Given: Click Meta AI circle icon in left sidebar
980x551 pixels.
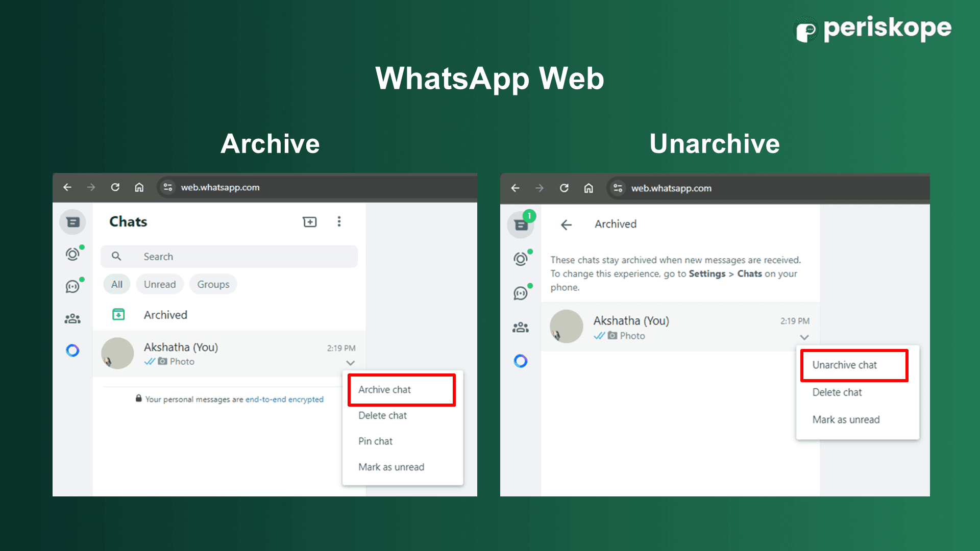Looking at the screenshot, I should (72, 350).
